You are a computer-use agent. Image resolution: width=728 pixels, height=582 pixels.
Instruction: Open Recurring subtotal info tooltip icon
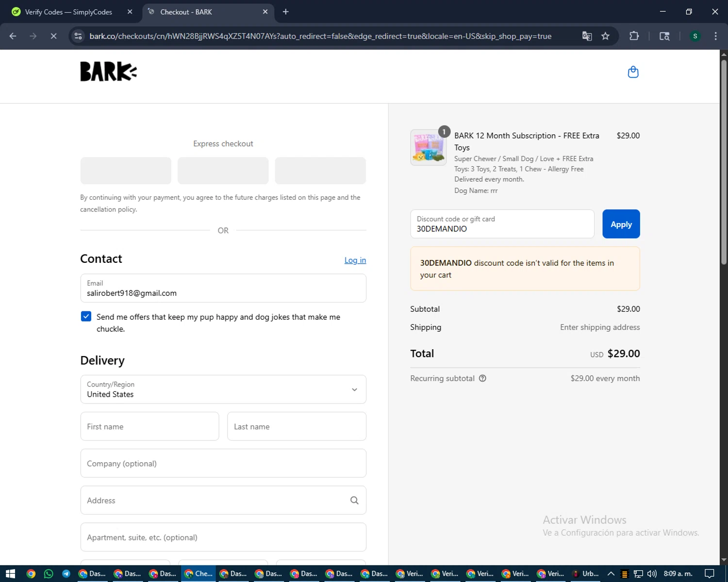tap(482, 378)
